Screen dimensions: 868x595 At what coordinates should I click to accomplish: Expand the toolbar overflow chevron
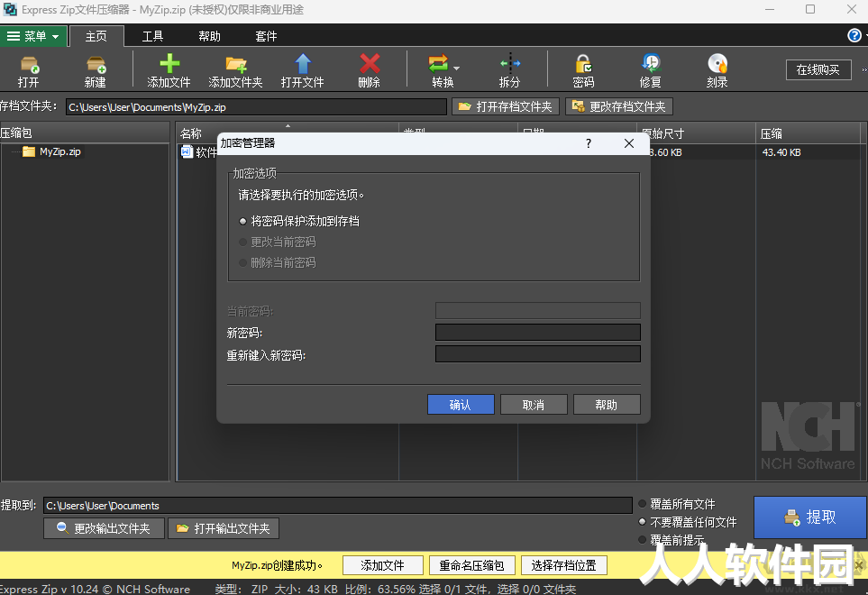[863, 69]
